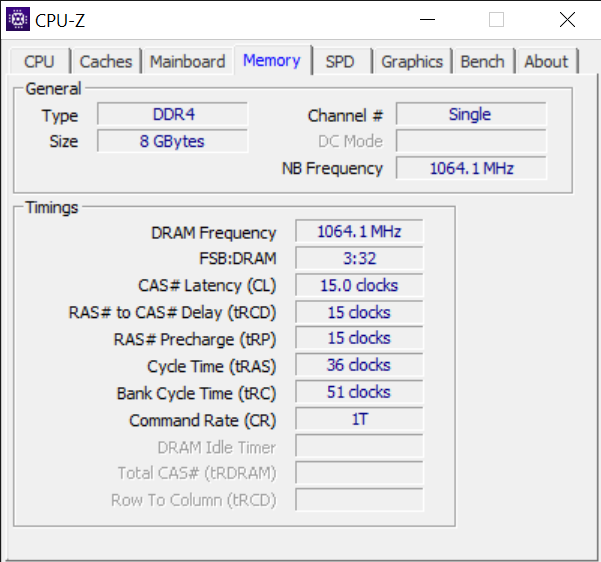Viewport: 601px width, 562px height.
Task: Switch to the CPU tab
Action: [x=39, y=61]
